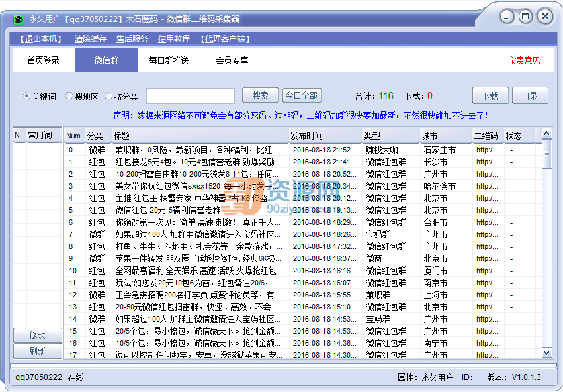
Task: Select row 3 titled 美女带你玩红包
Action: pos(302,186)
